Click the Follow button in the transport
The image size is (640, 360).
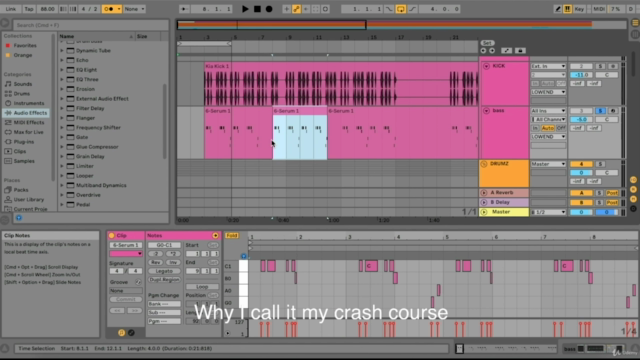(x=184, y=9)
